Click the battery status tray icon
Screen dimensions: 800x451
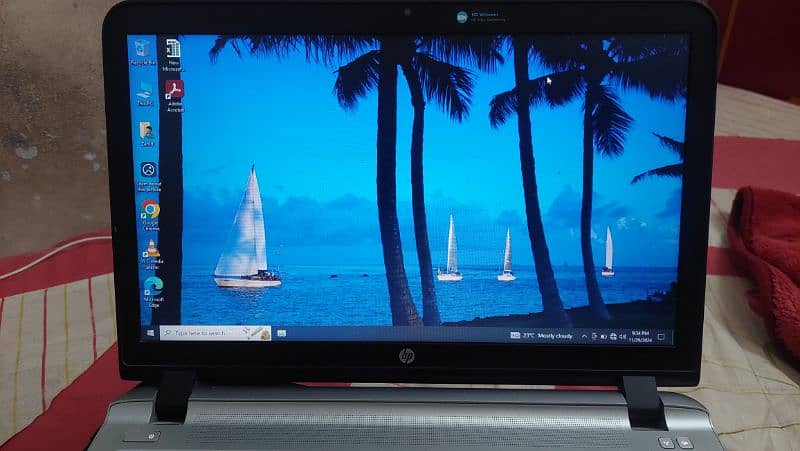[604, 336]
